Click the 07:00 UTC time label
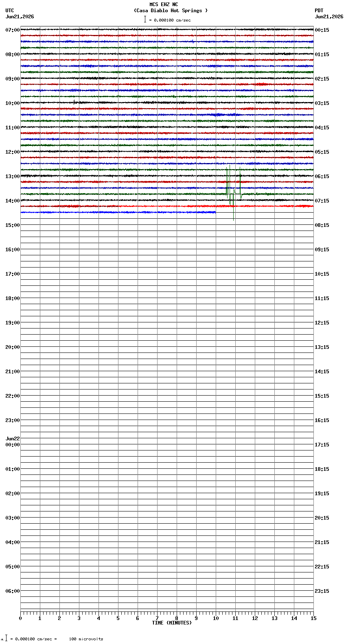 pos(13,30)
